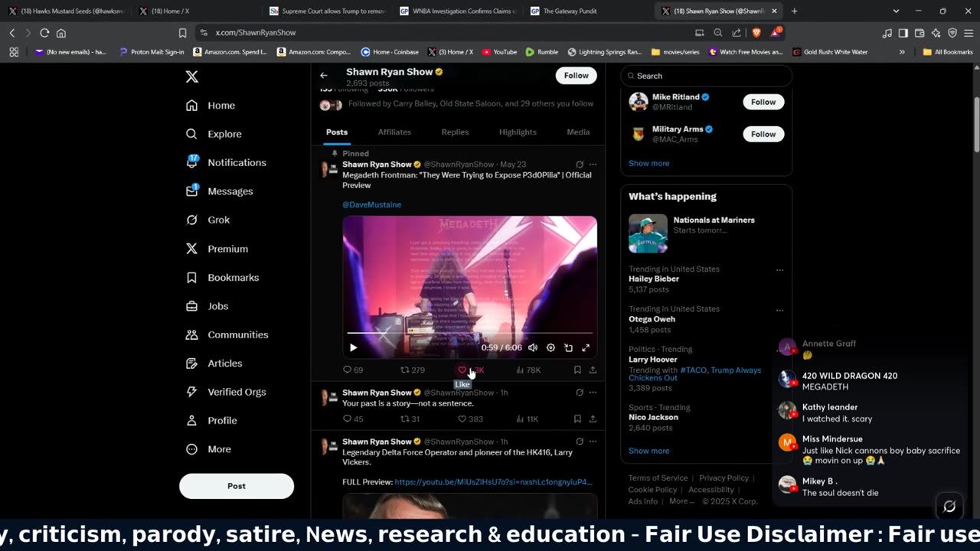Open video settings gear
This screenshot has height=551, width=980.
pos(550,347)
